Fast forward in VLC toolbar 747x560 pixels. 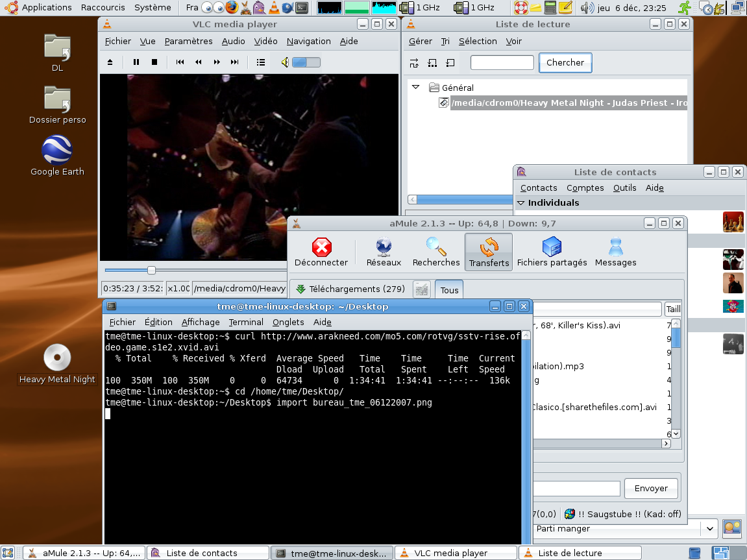[x=217, y=62]
